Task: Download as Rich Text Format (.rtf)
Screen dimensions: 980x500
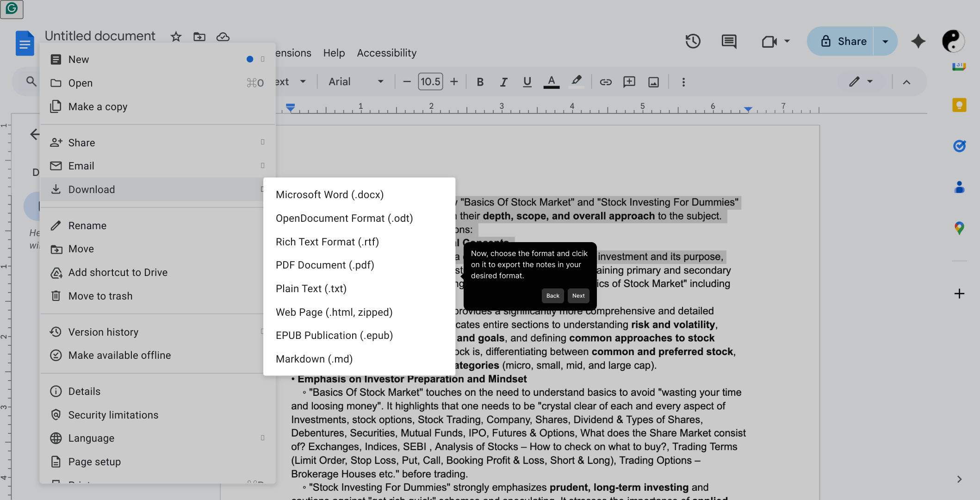Action: (x=359, y=242)
